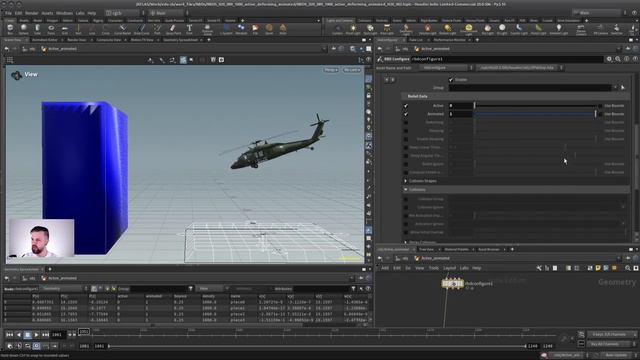This screenshot has width=640, height=360.
Task: Switch to the Render View tab
Action: point(77,40)
